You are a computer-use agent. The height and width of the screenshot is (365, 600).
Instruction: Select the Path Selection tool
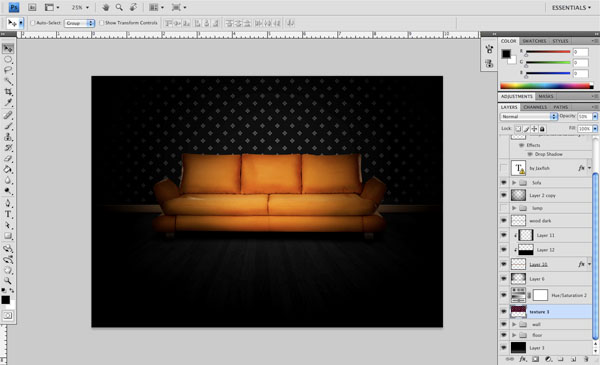click(8, 225)
